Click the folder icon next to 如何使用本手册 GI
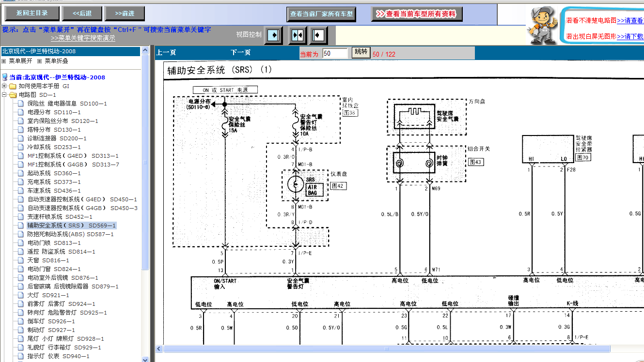The width and height of the screenshot is (644, 362). 13,86
